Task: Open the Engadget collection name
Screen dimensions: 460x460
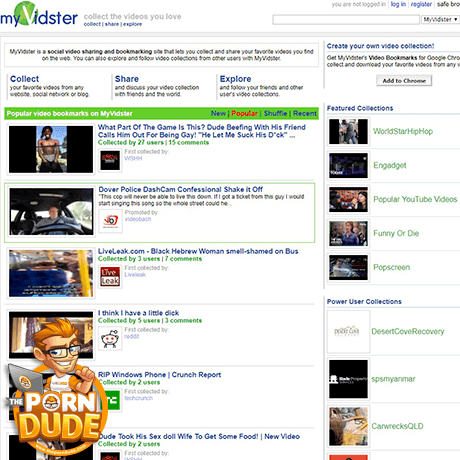Action: [x=390, y=165]
